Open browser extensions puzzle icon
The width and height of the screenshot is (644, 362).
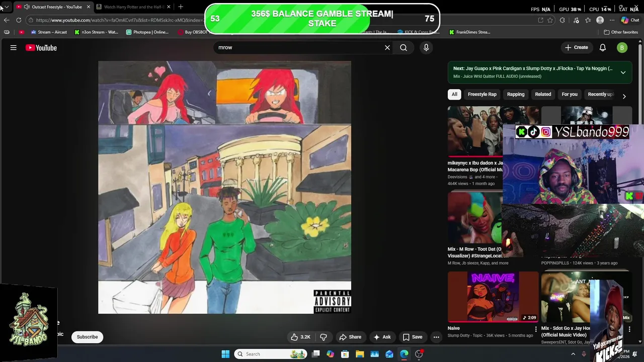(x=562, y=20)
